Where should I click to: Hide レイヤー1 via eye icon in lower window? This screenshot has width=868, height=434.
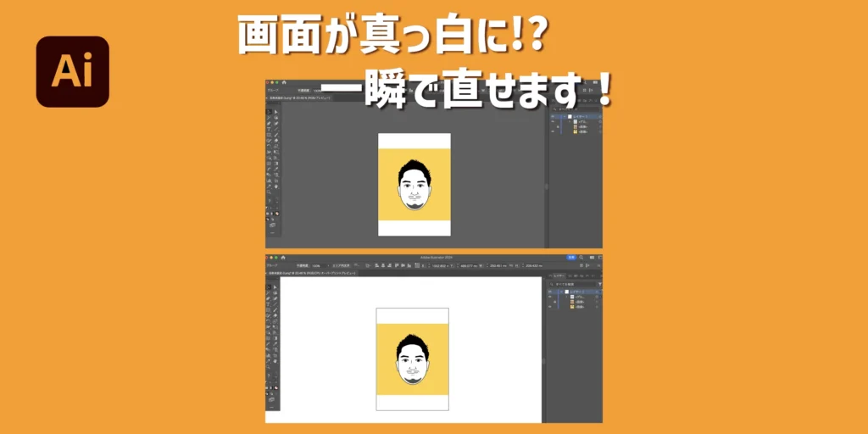[549, 292]
